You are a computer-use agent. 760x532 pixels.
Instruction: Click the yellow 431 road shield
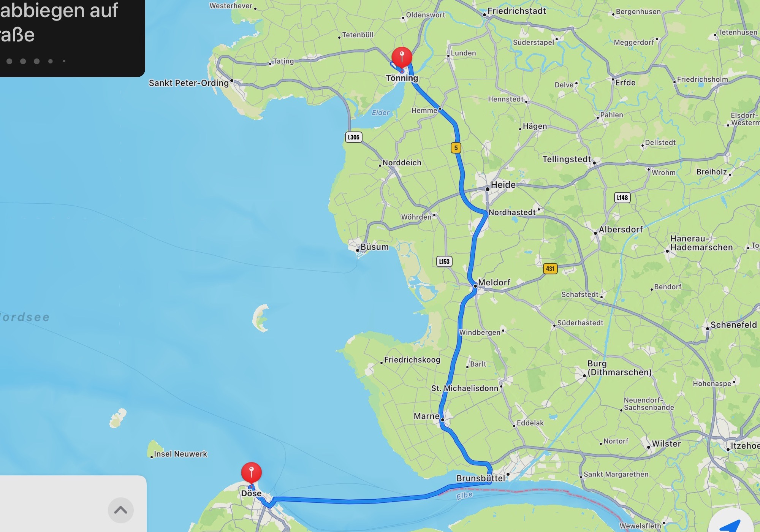click(550, 269)
